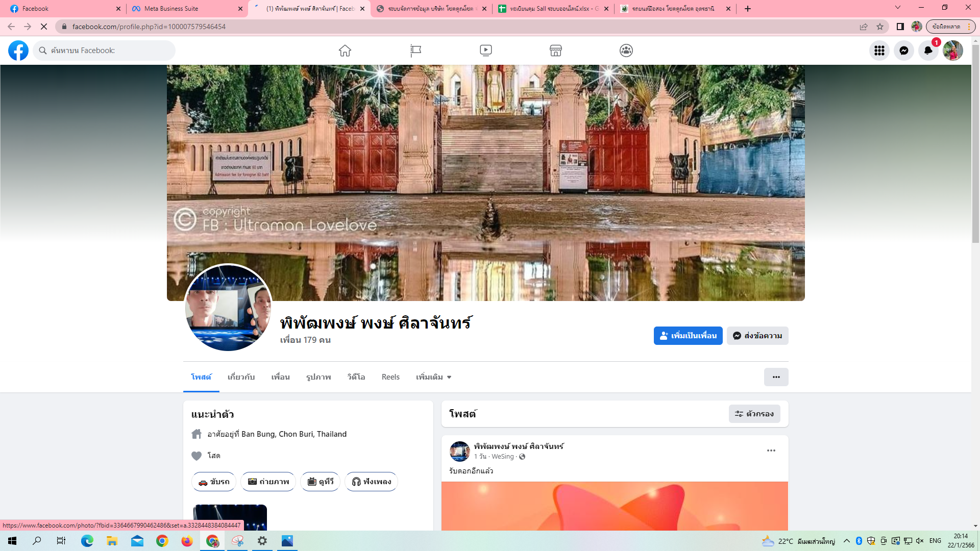
Task: Click the ส่งข้อความ button
Action: pyautogui.click(x=757, y=336)
